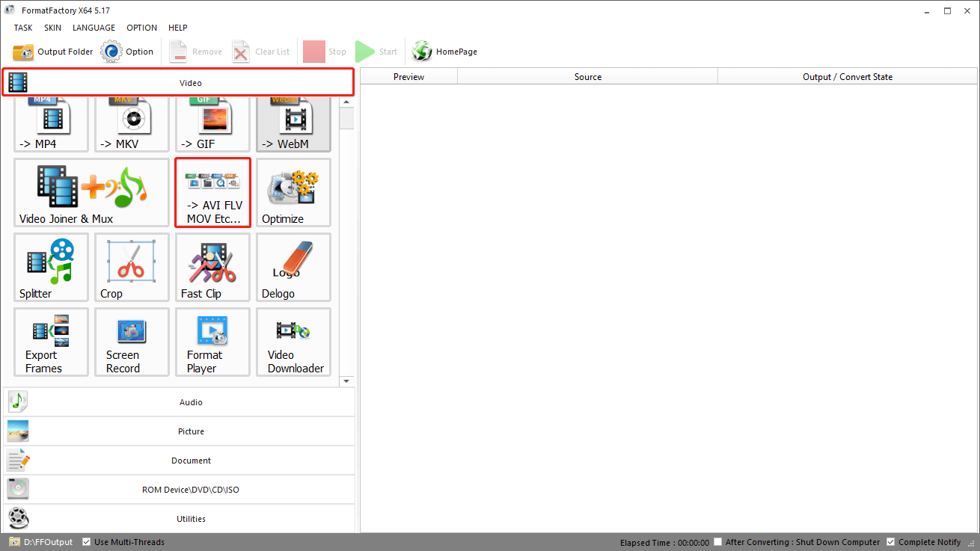Open the LANGUAGE menu
The height and width of the screenshot is (551, 980).
[94, 28]
